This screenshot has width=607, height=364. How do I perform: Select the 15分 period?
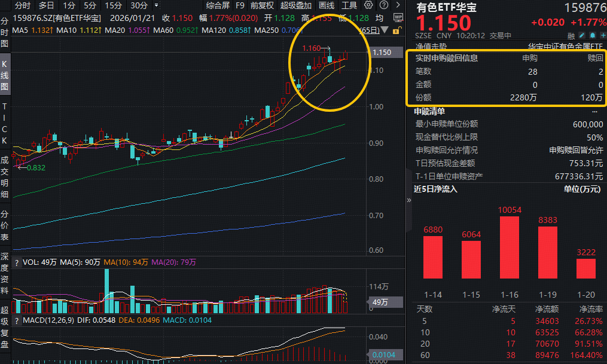[113, 5]
